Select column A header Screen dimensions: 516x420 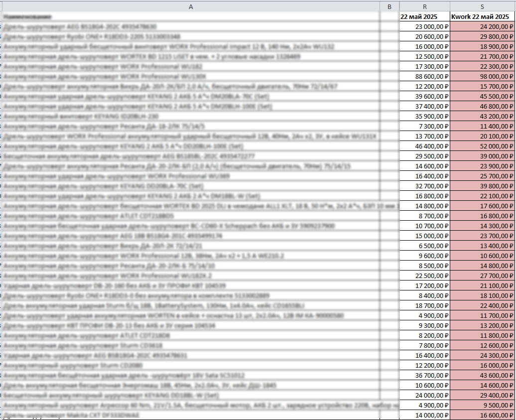191,6
